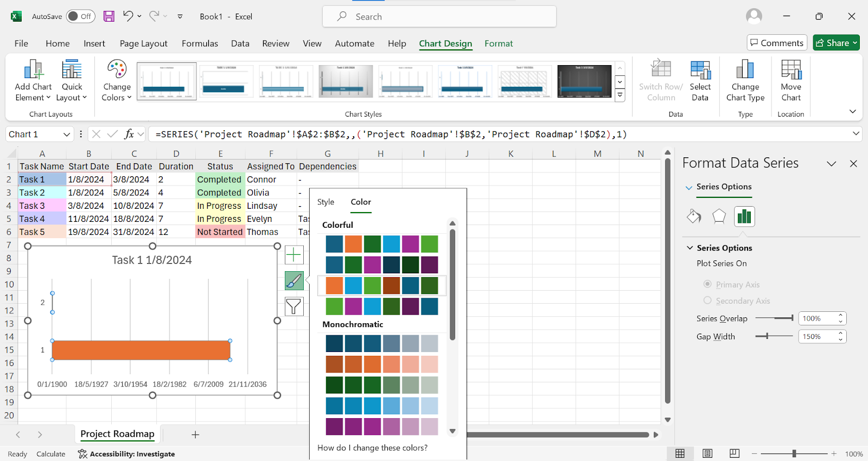Click the Search box
The height and width of the screenshot is (461, 868).
pos(439,16)
